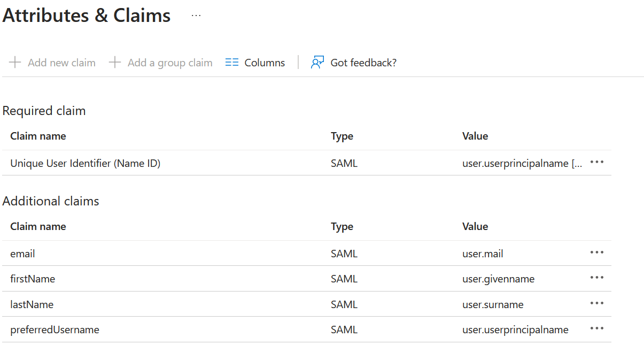Viewport: 644px width, 360px height.
Task: Click the Got feedback? link
Action: [x=363, y=63]
